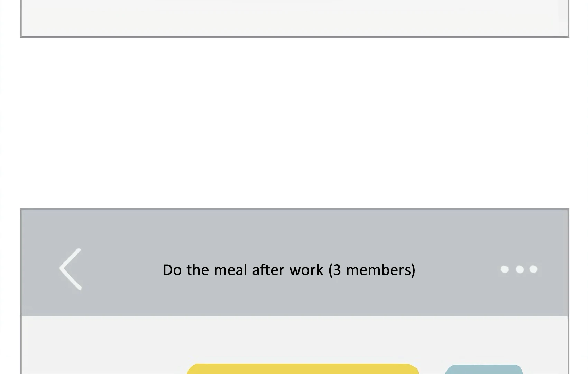This screenshot has width=588, height=374.
Task: Tap the yellow message bubble
Action: 303,369
